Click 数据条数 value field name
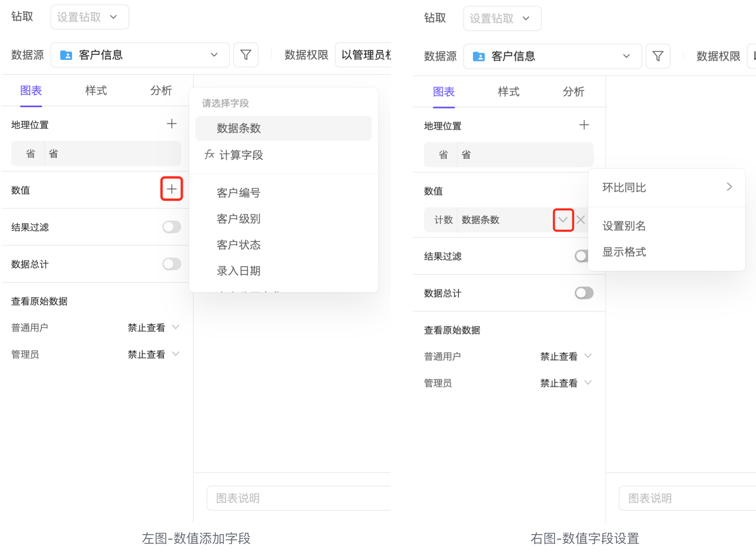The width and height of the screenshot is (756, 556). click(x=480, y=220)
